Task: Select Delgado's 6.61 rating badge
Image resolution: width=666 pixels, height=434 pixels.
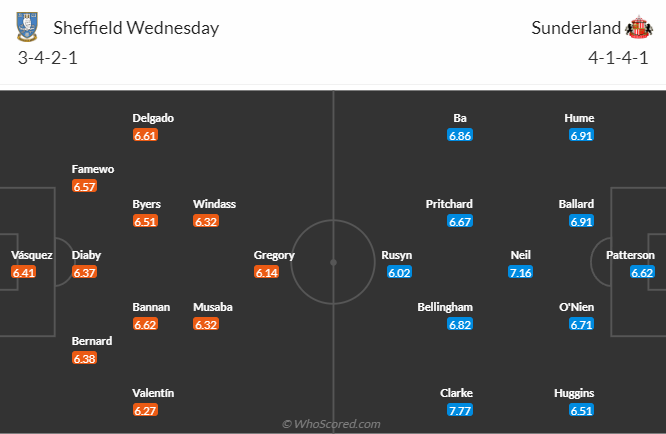Action: [x=145, y=135]
